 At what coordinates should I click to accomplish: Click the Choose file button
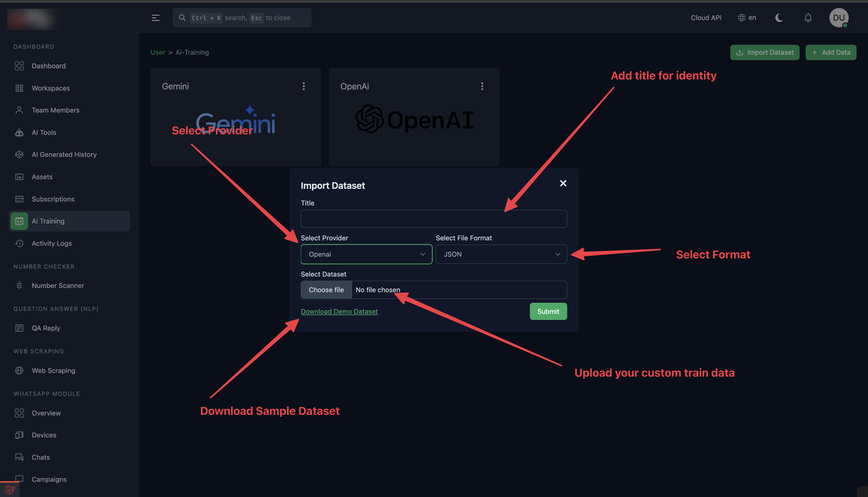326,290
